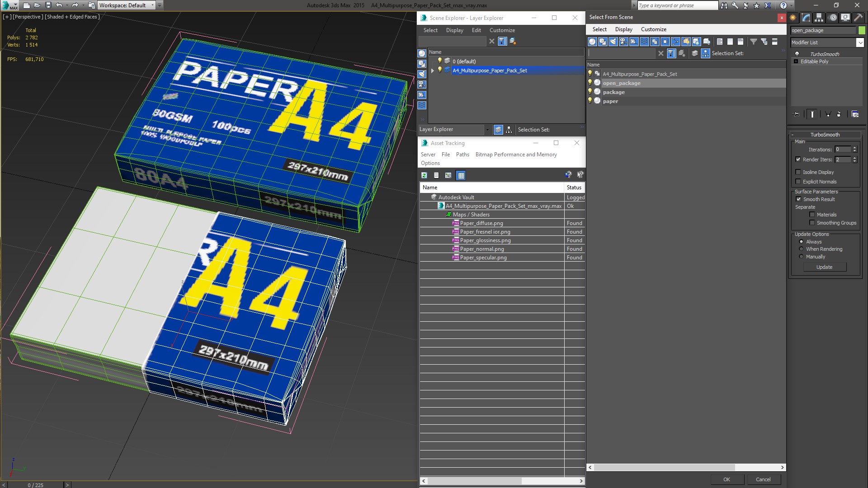868x488 pixels.
Task: Enable the Isoline Display checkbox
Action: pyautogui.click(x=798, y=172)
